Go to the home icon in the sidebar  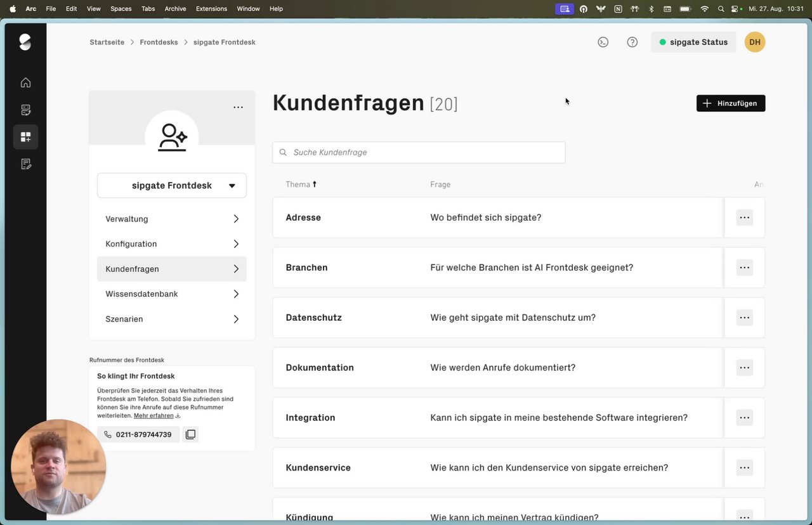click(x=25, y=82)
